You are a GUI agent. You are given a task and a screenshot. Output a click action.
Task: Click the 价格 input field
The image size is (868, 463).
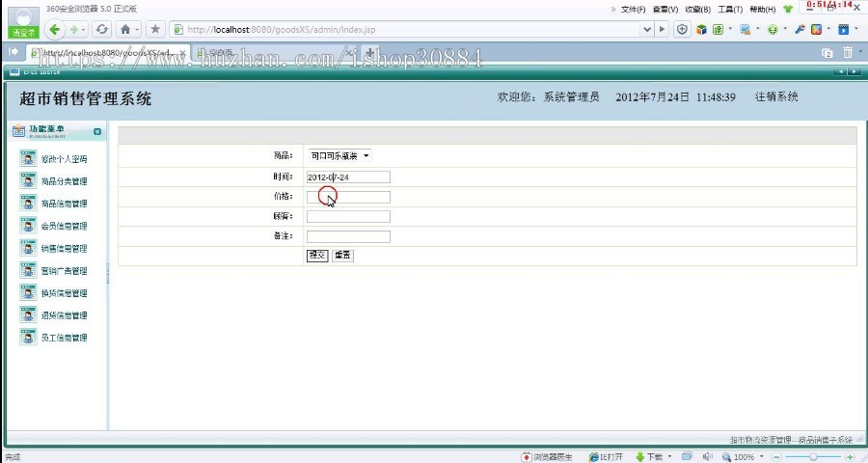tap(348, 197)
